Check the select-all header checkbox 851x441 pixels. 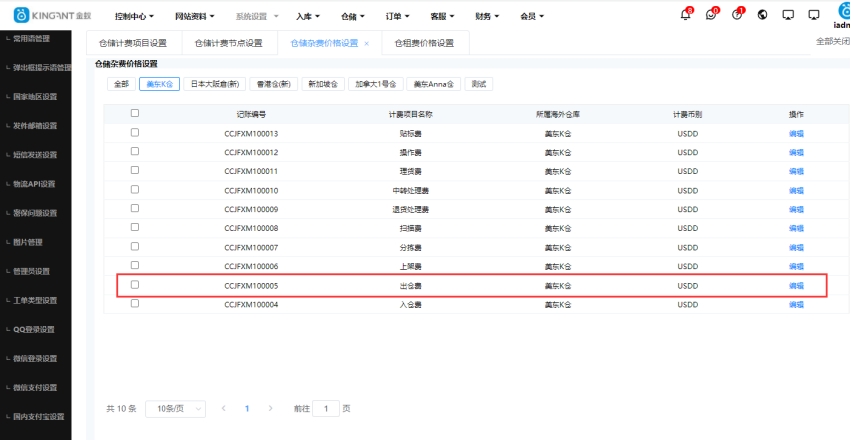pos(135,114)
